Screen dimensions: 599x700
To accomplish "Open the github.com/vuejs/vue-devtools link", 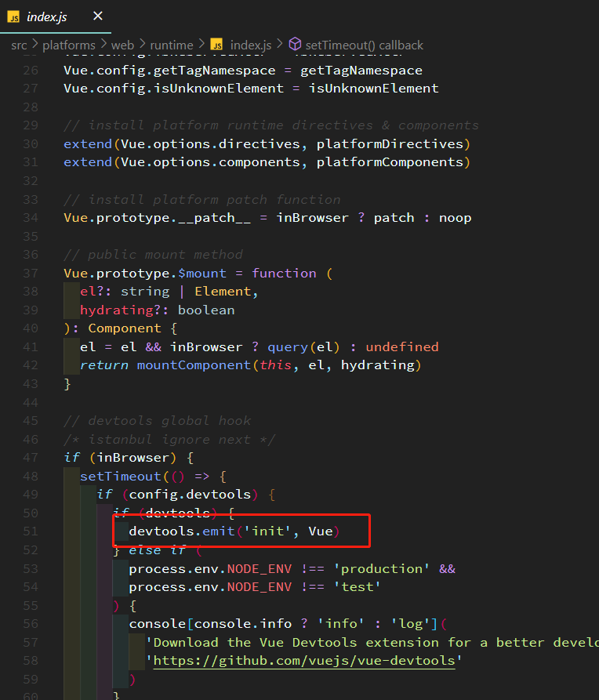I will (x=304, y=661).
